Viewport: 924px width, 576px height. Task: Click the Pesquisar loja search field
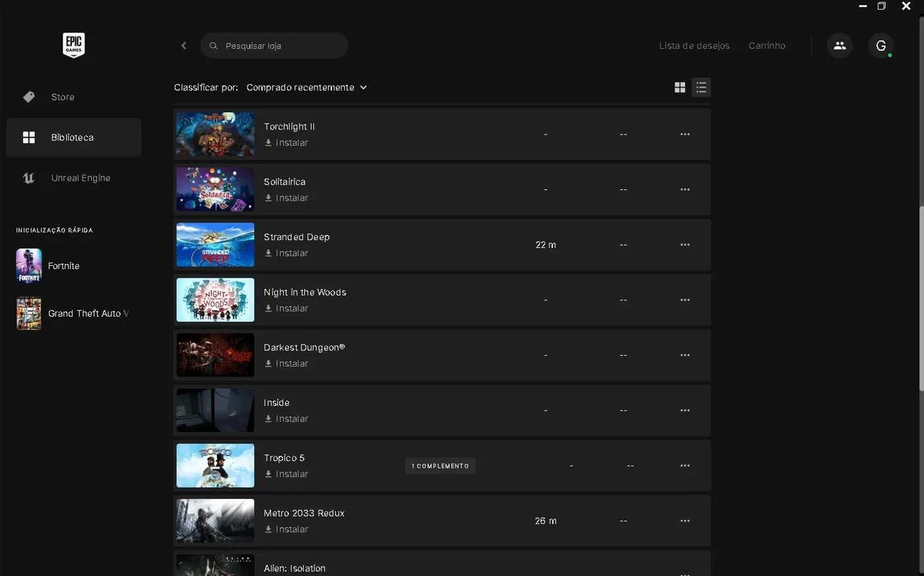point(274,46)
